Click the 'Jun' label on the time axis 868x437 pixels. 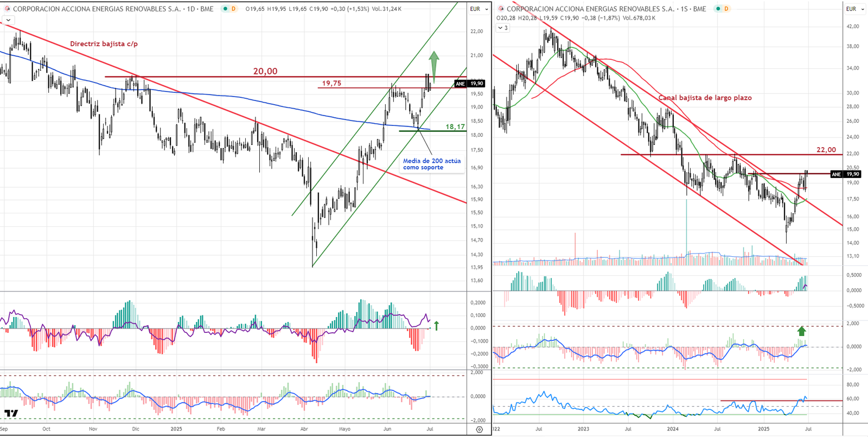(x=387, y=429)
